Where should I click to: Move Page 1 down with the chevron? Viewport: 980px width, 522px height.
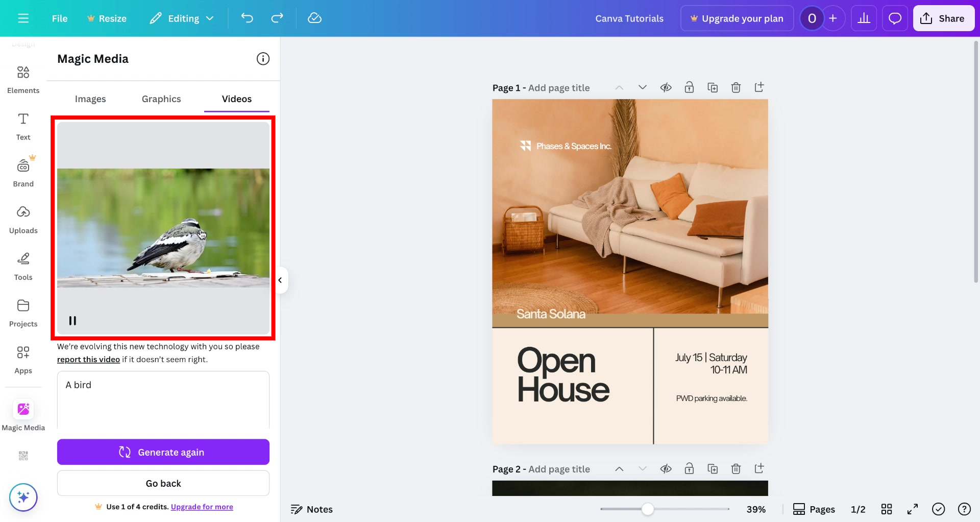[x=642, y=87]
